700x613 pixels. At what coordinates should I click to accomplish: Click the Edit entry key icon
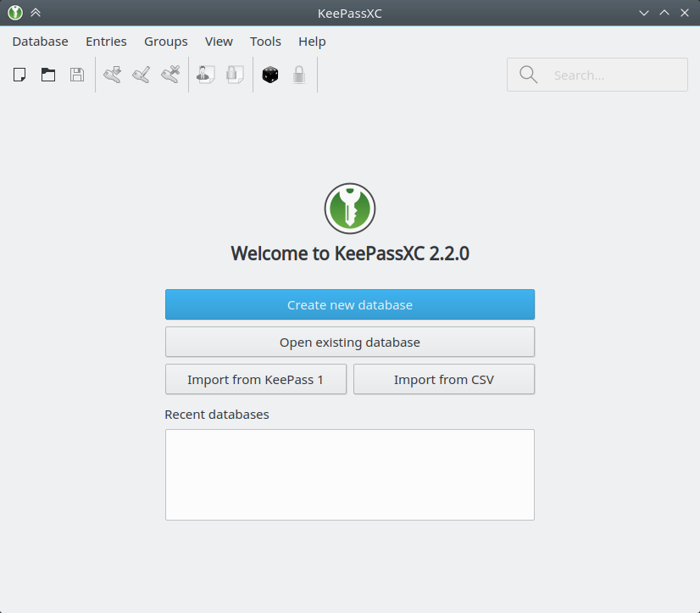141,75
